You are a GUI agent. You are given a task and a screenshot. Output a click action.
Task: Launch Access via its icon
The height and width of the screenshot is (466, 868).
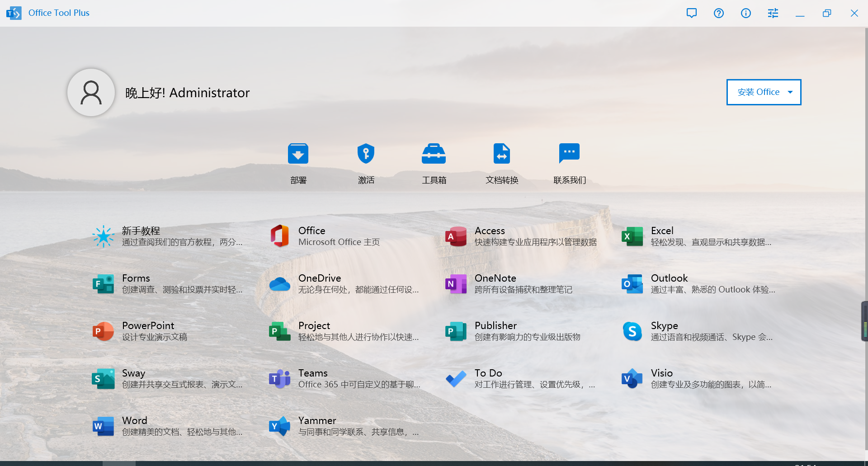pos(456,236)
